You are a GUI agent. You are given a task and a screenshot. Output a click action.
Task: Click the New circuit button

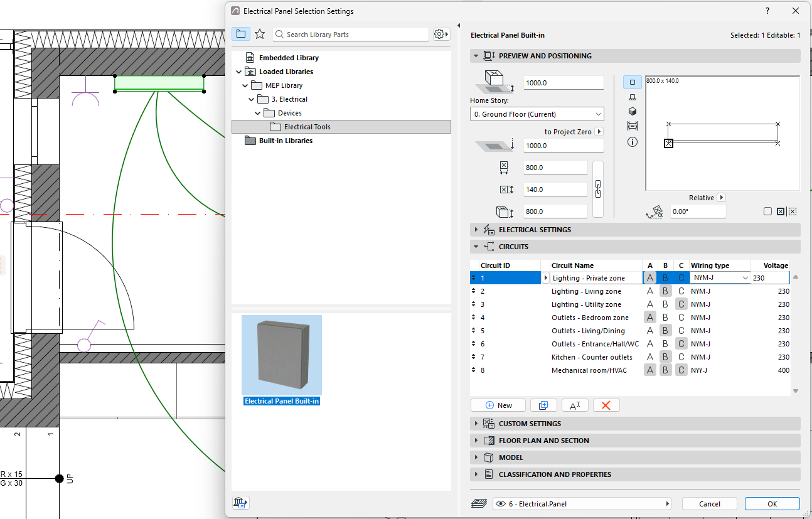point(498,405)
